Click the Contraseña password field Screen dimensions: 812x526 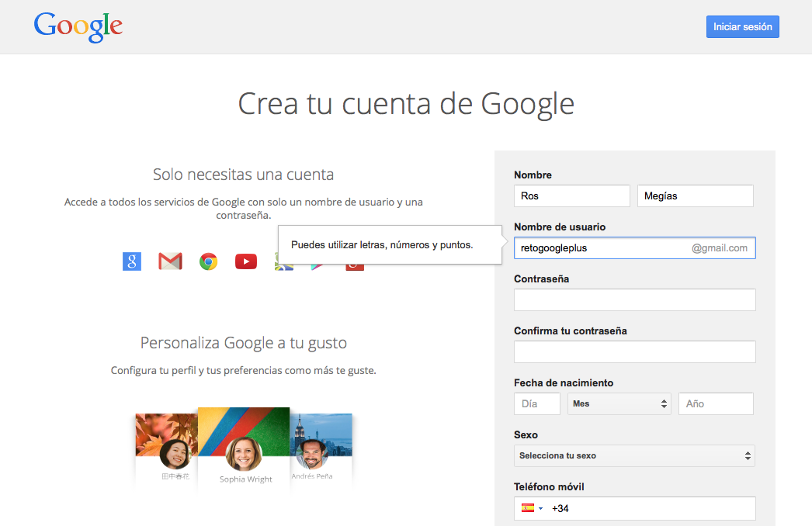click(634, 299)
